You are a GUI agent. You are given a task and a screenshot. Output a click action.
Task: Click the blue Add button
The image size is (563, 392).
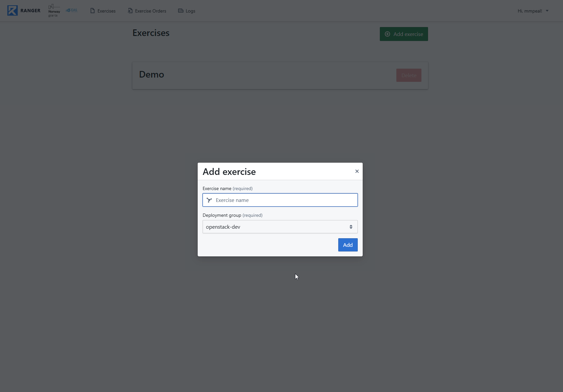[348, 245]
